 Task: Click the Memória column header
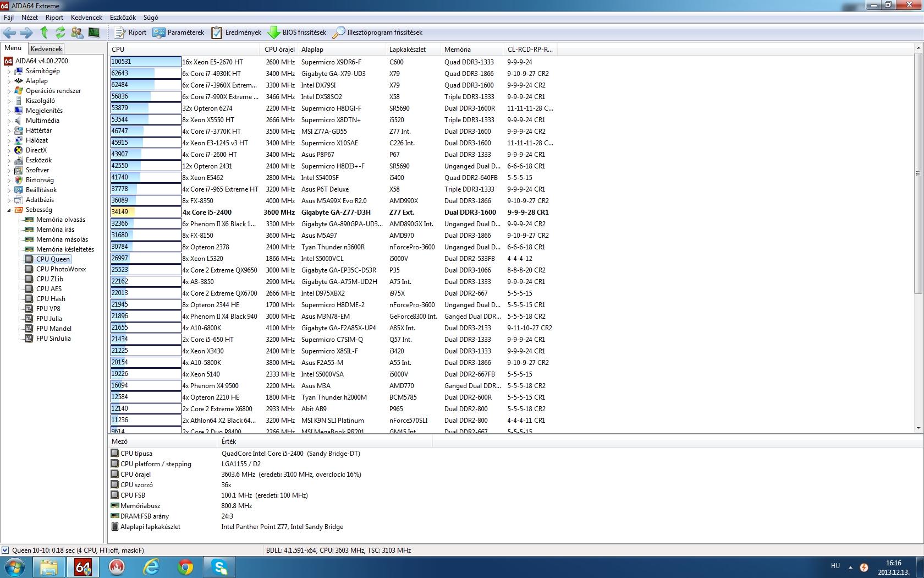point(473,49)
